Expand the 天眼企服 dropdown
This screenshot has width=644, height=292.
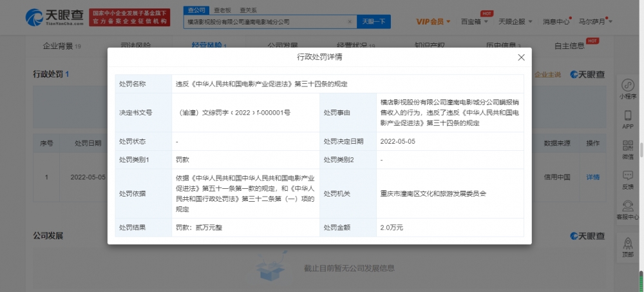(514, 22)
